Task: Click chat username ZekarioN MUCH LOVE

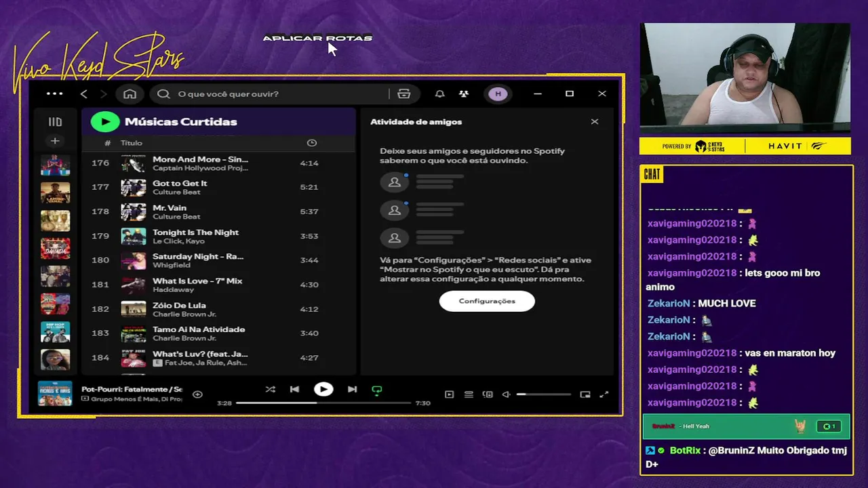Action: click(x=669, y=304)
